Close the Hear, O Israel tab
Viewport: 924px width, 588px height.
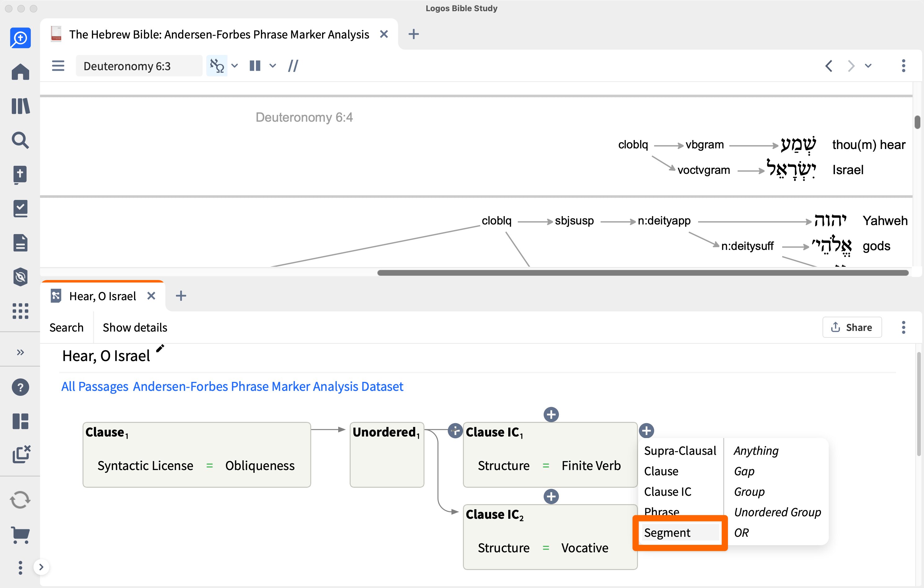coord(151,296)
